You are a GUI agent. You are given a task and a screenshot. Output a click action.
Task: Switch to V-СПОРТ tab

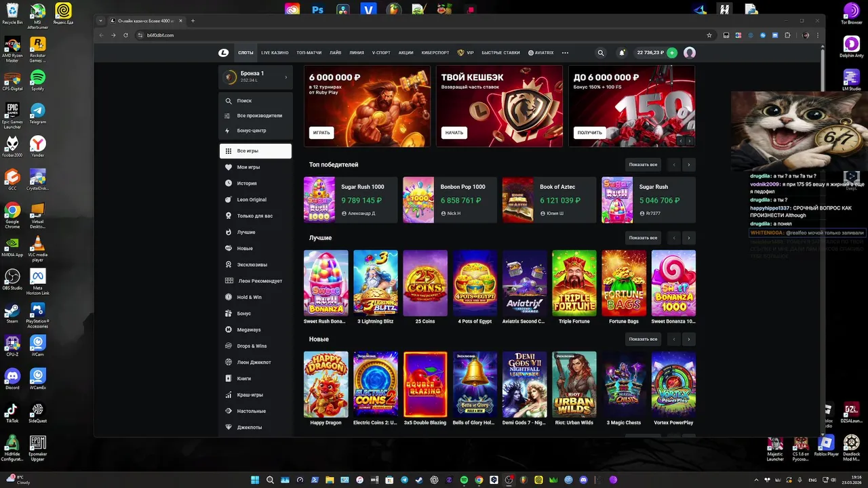click(381, 53)
